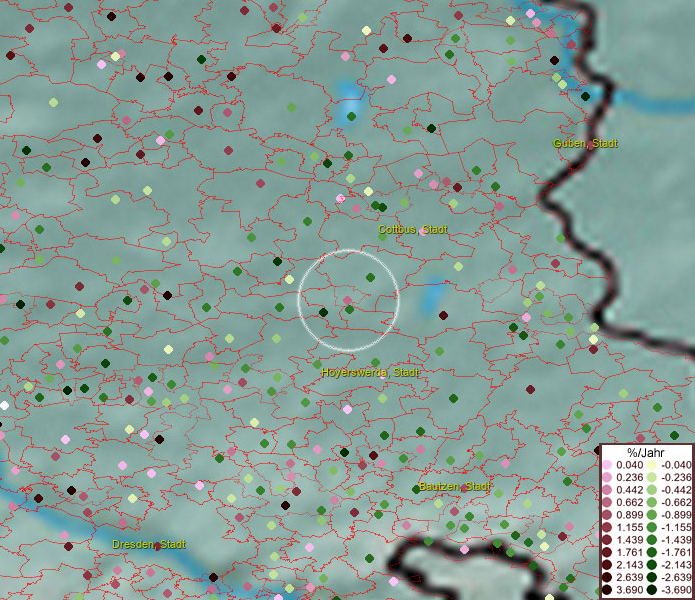Image resolution: width=695 pixels, height=600 pixels.
Task: Pick the -1.155 green legend swatch
Action: pyautogui.click(x=650, y=525)
